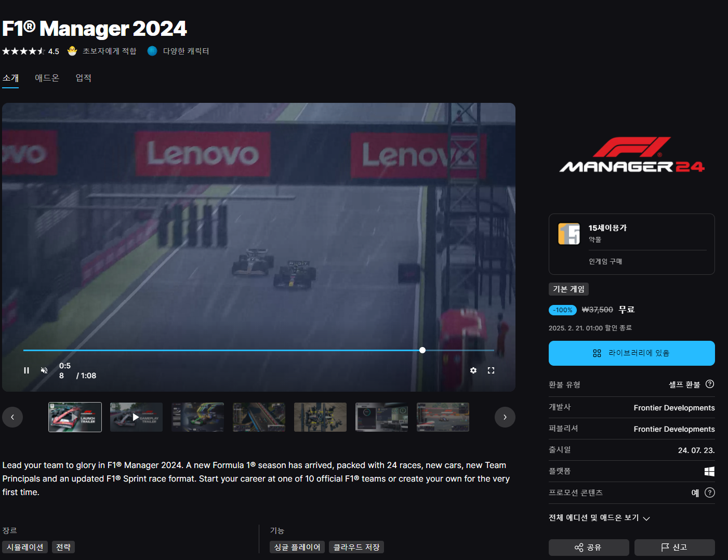
Task: Open developer Frontier Developments link
Action: click(674, 408)
